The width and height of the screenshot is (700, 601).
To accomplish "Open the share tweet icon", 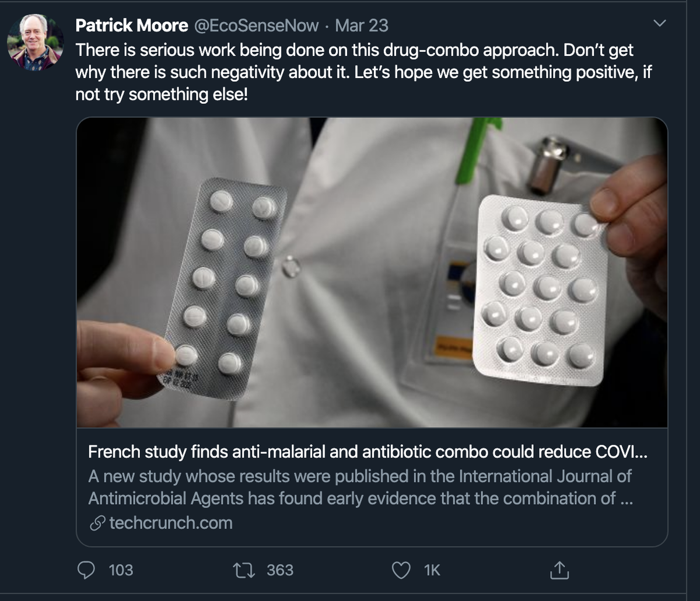I will [558, 570].
